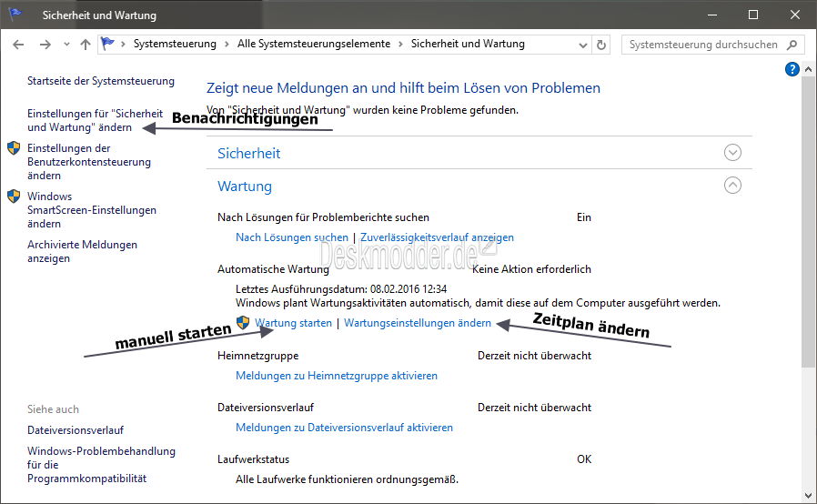
Task: Go back with the left arrow button
Action: tap(18, 45)
